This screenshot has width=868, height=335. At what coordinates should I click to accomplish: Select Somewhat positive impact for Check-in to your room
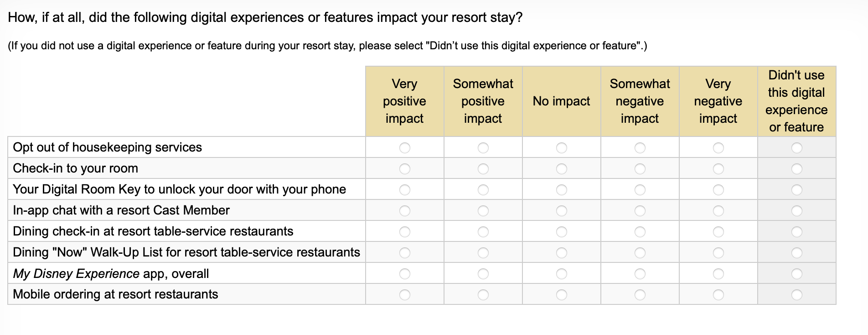tap(483, 169)
